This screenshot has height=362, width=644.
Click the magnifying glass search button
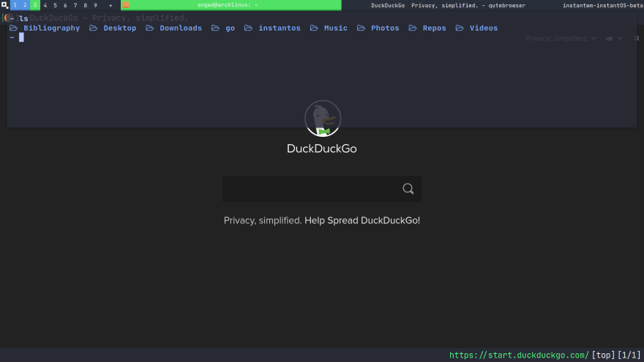coord(408,189)
